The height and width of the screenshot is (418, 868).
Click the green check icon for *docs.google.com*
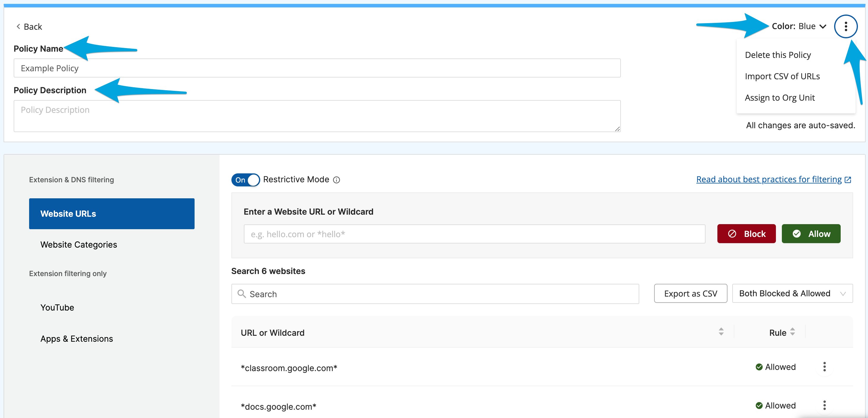pyautogui.click(x=759, y=406)
